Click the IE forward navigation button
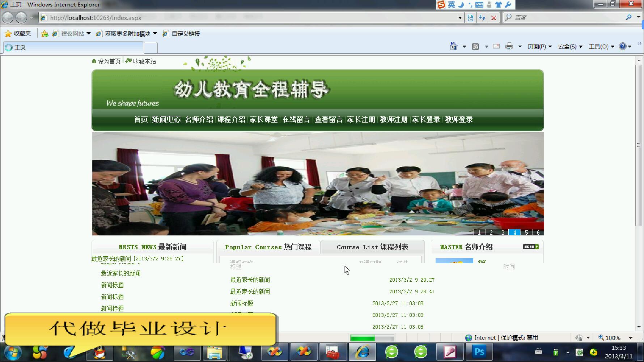Screen dimensions: 644x362 [21, 17]
